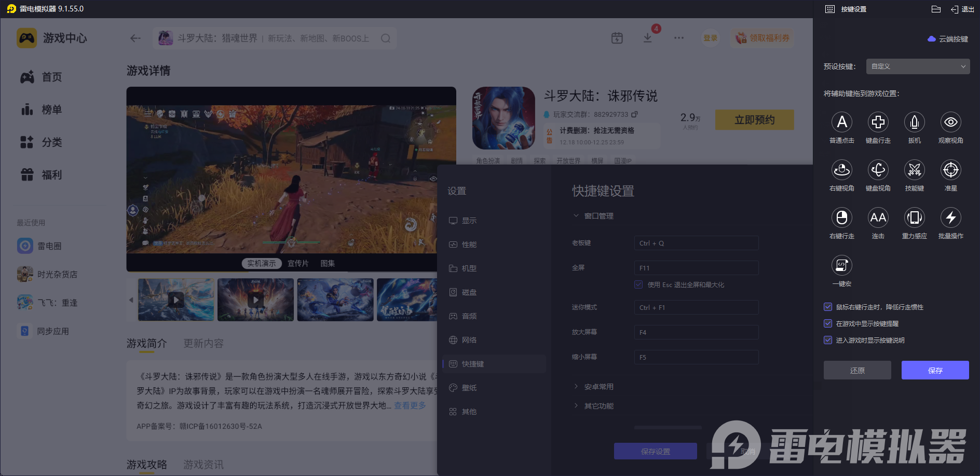Screen dimensions: 980x476
Task: Open 机型 device model settings tab
Action: tap(494, 268)
